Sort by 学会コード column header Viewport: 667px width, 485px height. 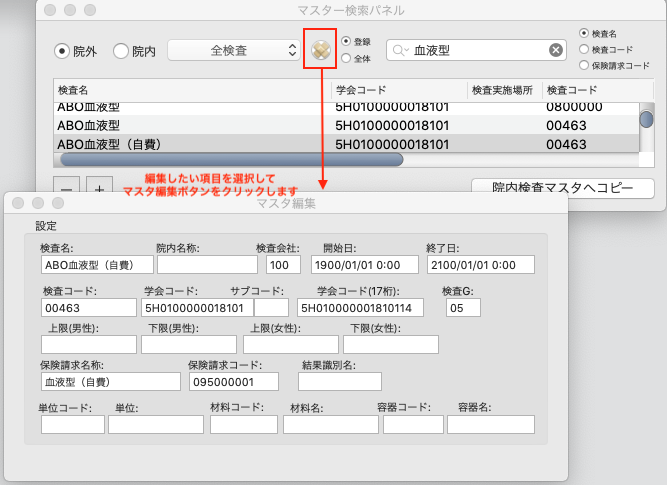tap(399, 90)
